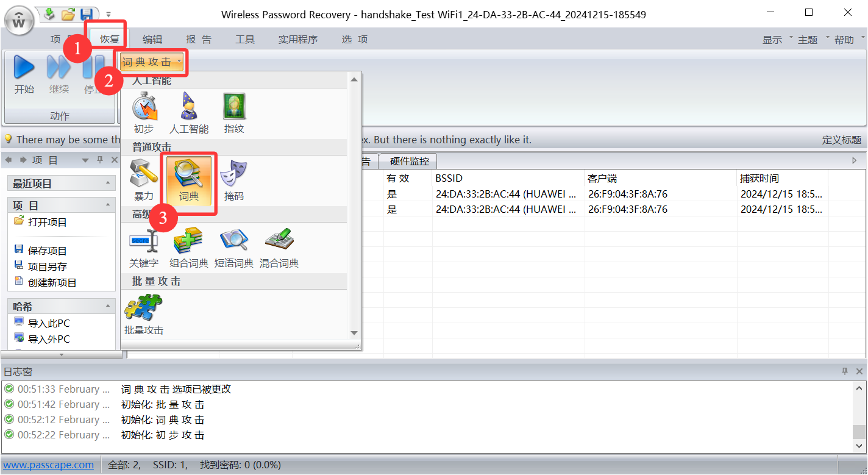Select the Batch attack (批量攻击) puzzle icon
Image resolution: width=868 pixels, height=475 pixels.
[144, 307]
